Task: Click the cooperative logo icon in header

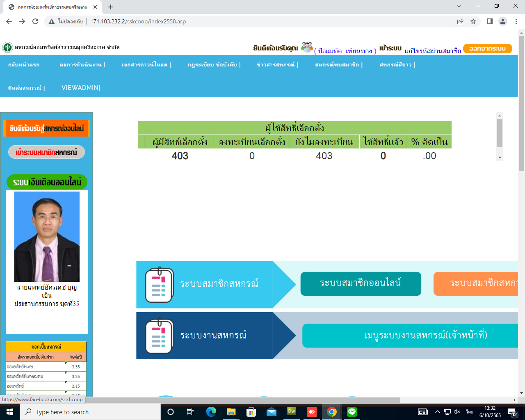Action: click(7, 47)
